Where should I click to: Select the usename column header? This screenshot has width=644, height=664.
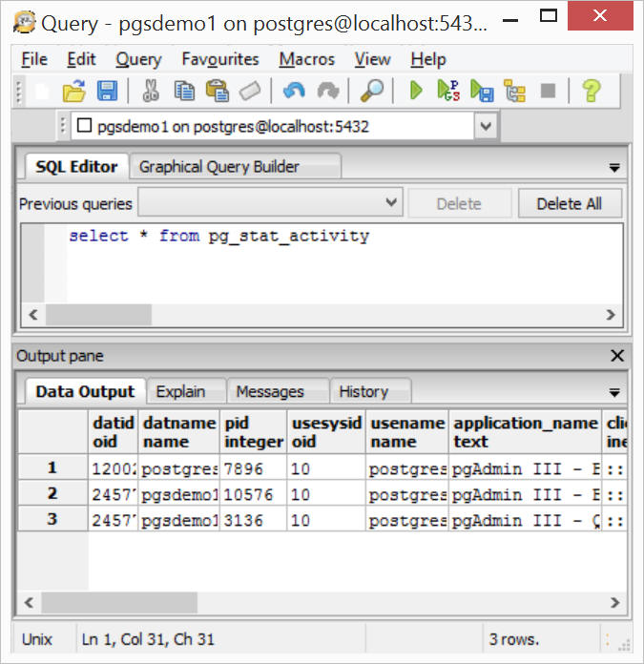pos(406,431)
